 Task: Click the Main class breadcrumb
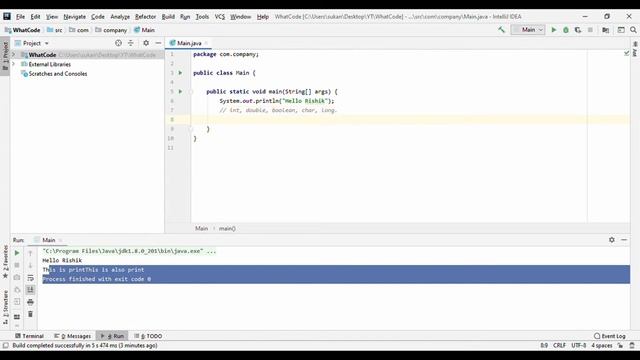coord(144,30)
